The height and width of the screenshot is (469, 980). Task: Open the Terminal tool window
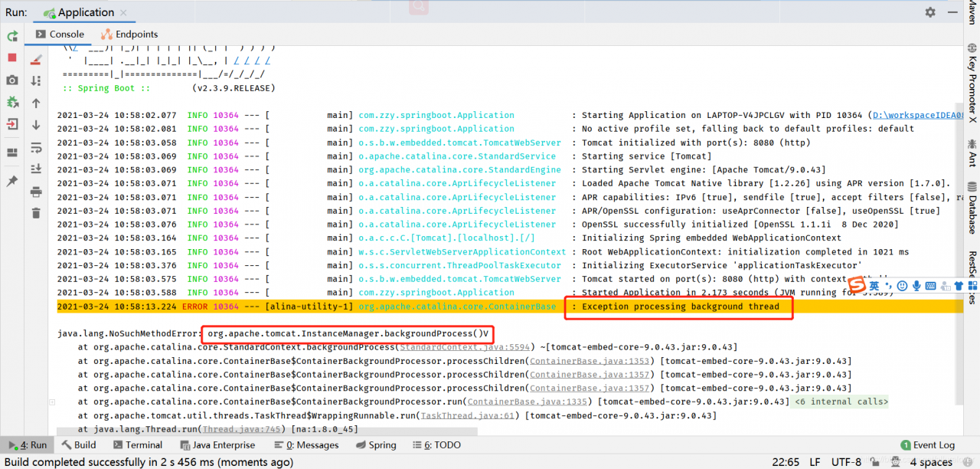coord(137,444)
